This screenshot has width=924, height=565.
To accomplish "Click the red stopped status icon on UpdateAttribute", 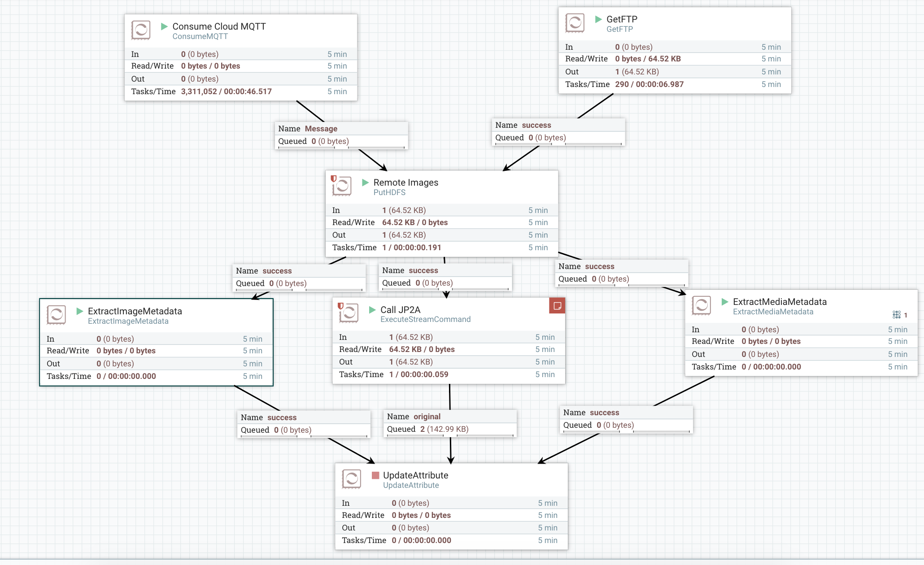I will [x=375, y=475].
